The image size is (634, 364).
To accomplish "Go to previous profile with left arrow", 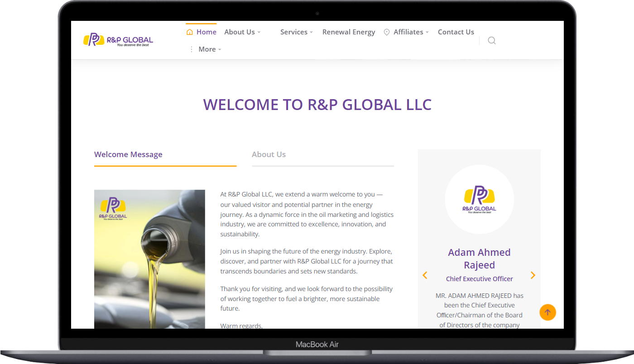I will (425, 275).
